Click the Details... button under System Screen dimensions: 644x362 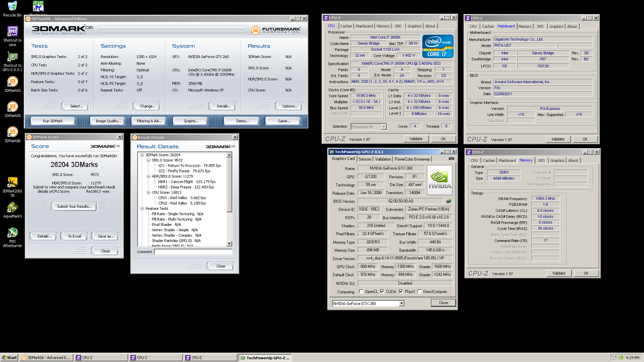[x=223, y=106]
